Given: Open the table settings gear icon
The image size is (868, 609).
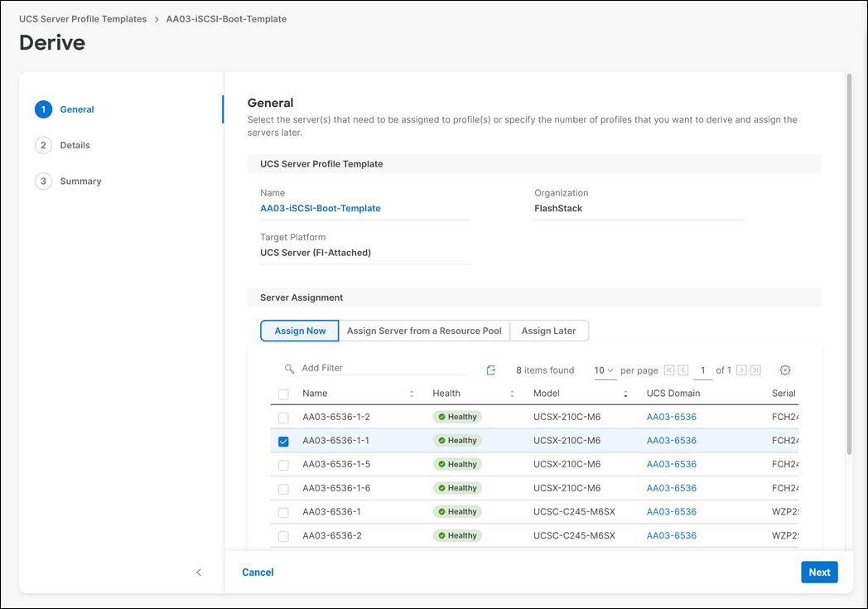Looking at the screenshot, I should click(x=784, y=370).
